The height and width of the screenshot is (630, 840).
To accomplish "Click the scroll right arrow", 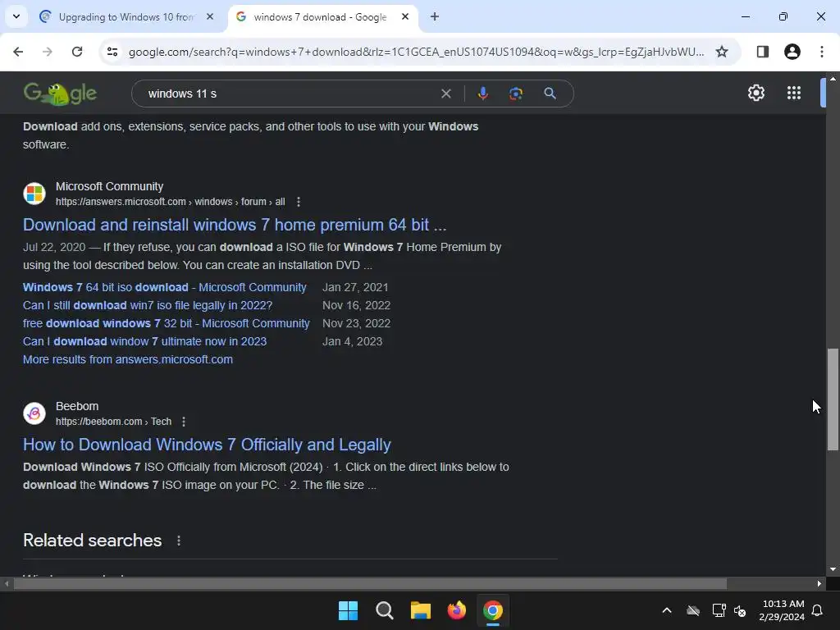I will coord(819,584).
